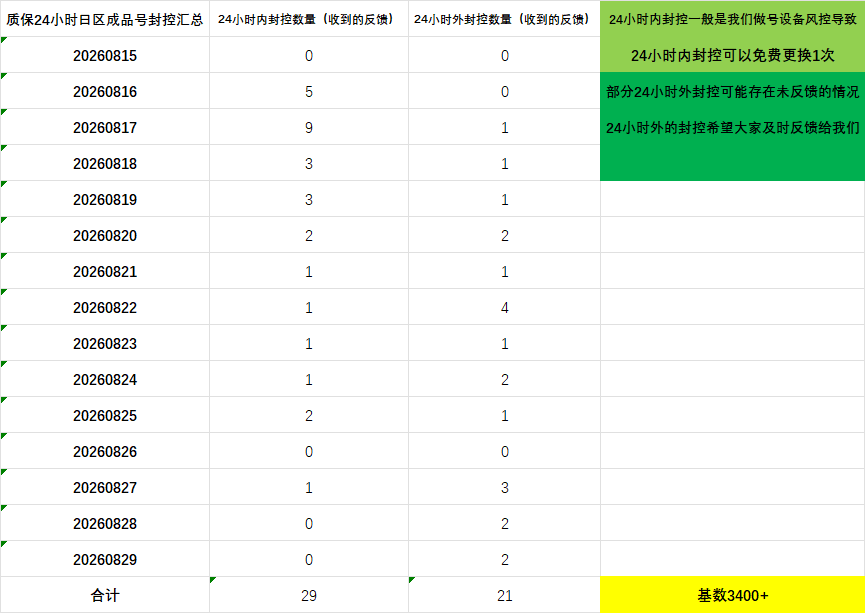Click the within-24h value 3 for 20260819

(309, 199)
